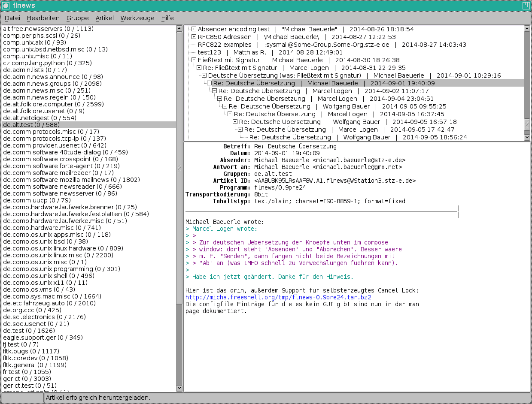Click the thread list scroll-up arrow

coord(527,29)
